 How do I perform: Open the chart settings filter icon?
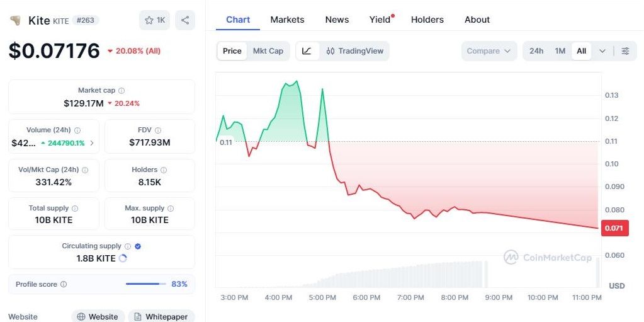pos(625,51)
